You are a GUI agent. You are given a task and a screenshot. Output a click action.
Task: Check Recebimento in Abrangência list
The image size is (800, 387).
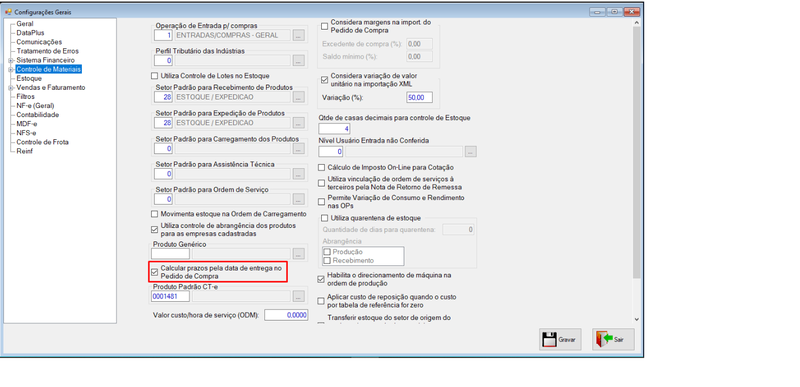tap(327, 261)
